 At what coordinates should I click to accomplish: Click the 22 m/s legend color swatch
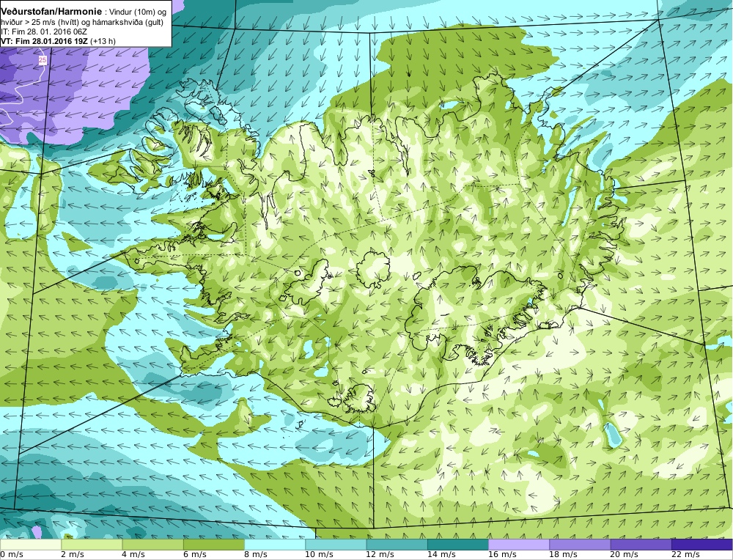pos(701,545)
